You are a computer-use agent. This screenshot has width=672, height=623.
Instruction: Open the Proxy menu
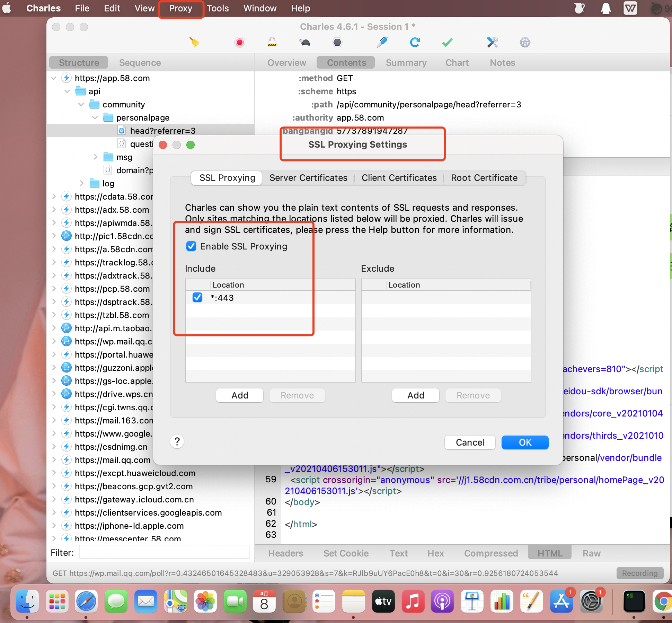[x=180, y=8]
